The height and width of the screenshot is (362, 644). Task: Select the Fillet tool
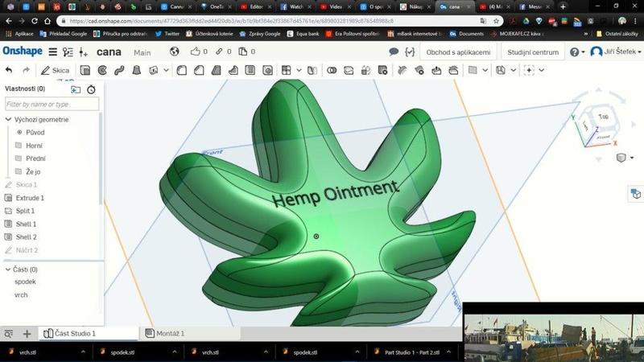point(182,70)
